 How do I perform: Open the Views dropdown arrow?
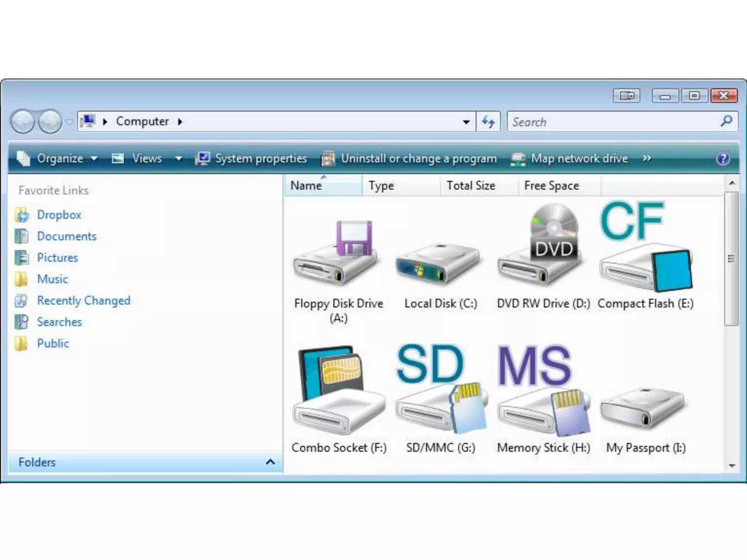[178, 159]
